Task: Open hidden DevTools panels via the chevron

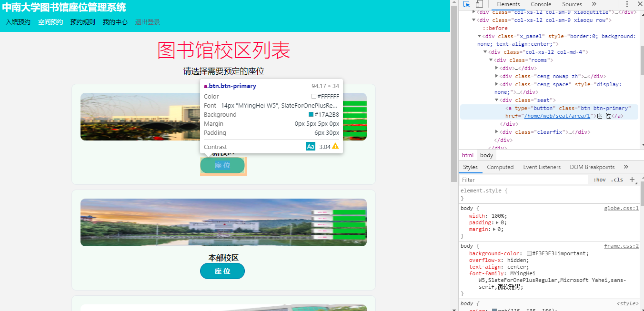Action: [x=593, y=4]
